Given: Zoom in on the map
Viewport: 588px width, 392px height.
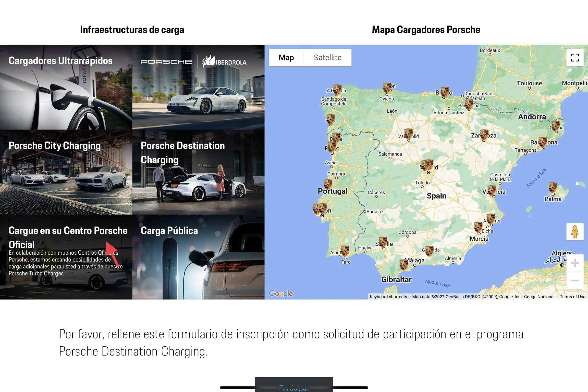Looking at the screenshot, I should 575,263.
